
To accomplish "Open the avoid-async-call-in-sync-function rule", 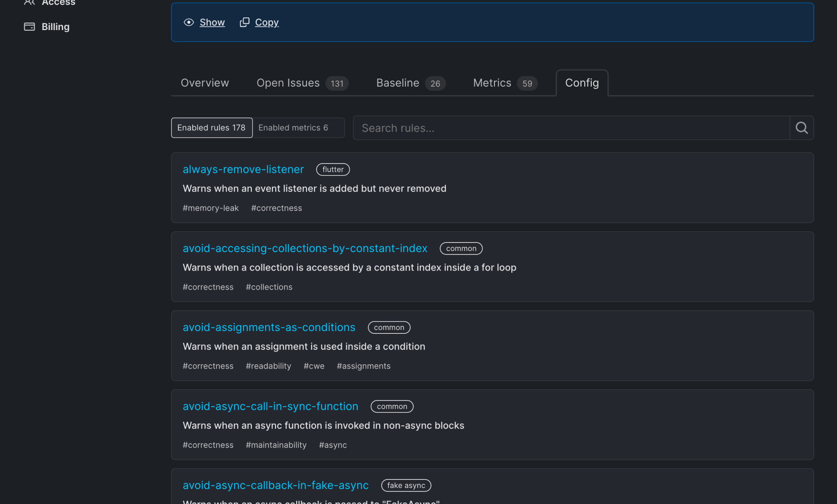I will click(x=270, y=406).
